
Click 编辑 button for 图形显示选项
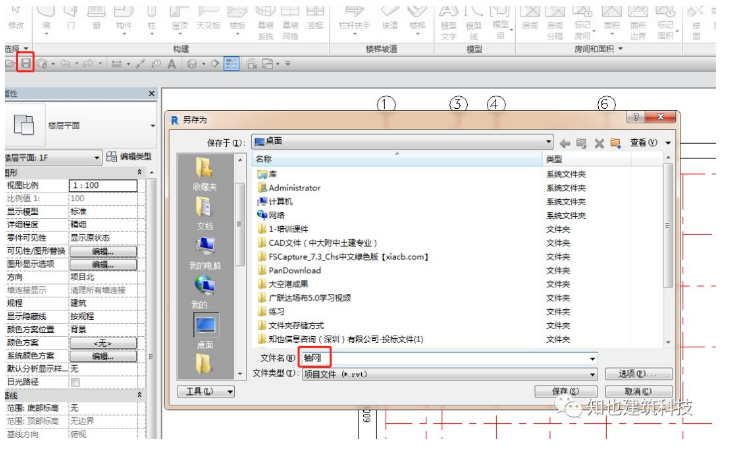103,265
